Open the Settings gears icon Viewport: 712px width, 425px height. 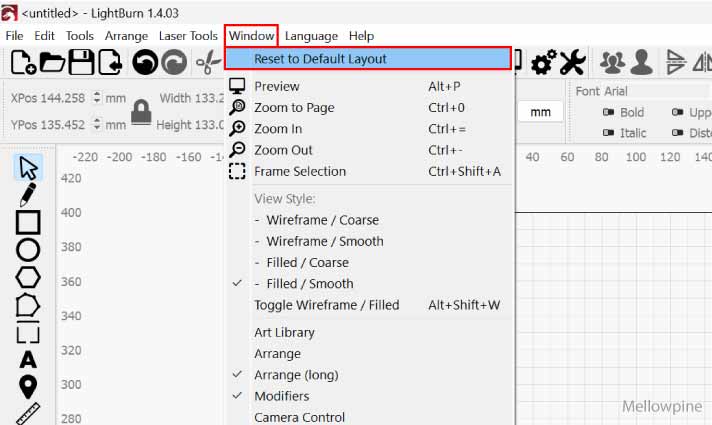click(543, 63)
